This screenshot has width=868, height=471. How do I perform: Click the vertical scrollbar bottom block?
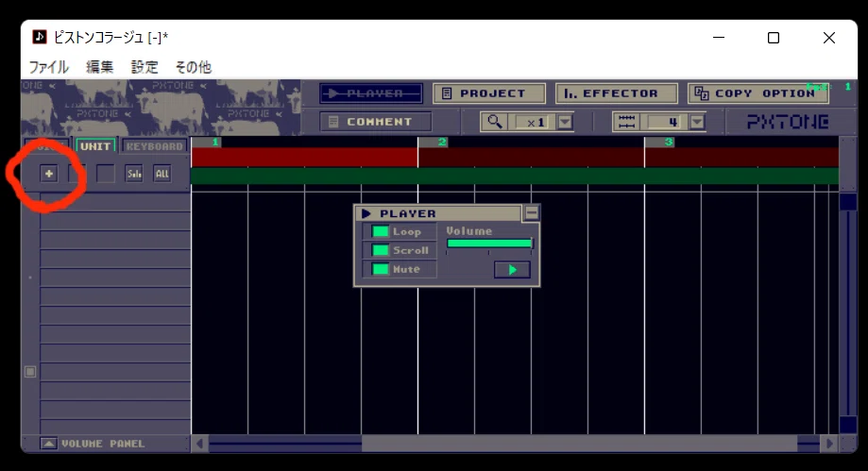pyautogui.click(x=847, y=425)
